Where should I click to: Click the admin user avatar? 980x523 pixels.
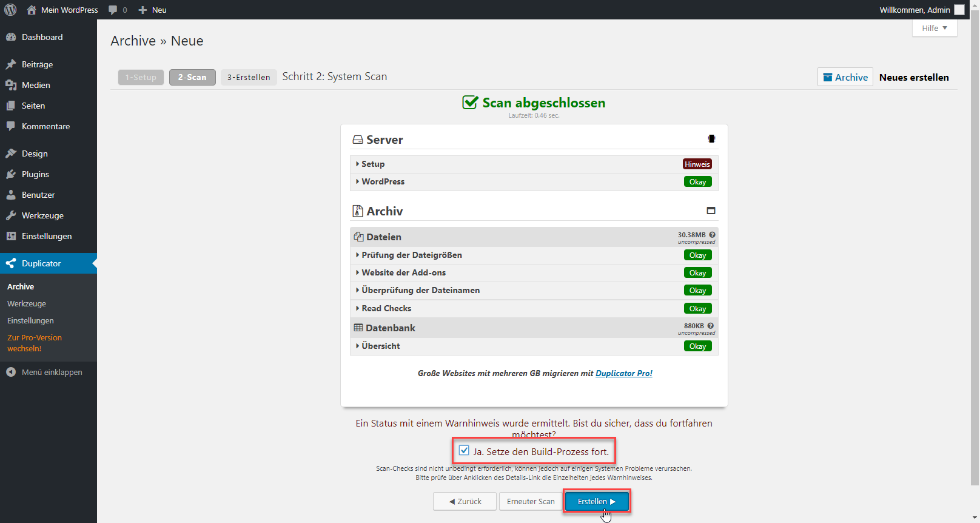click(x=959, y=10)
